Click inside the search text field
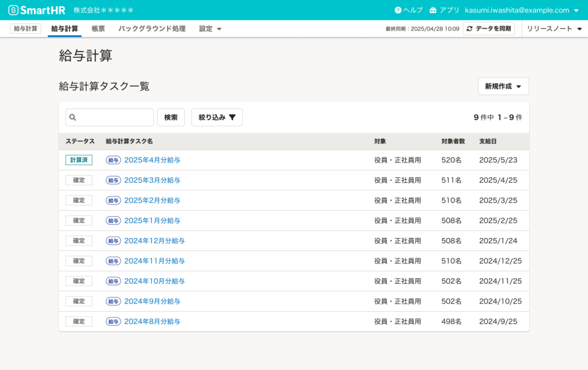 111,117
